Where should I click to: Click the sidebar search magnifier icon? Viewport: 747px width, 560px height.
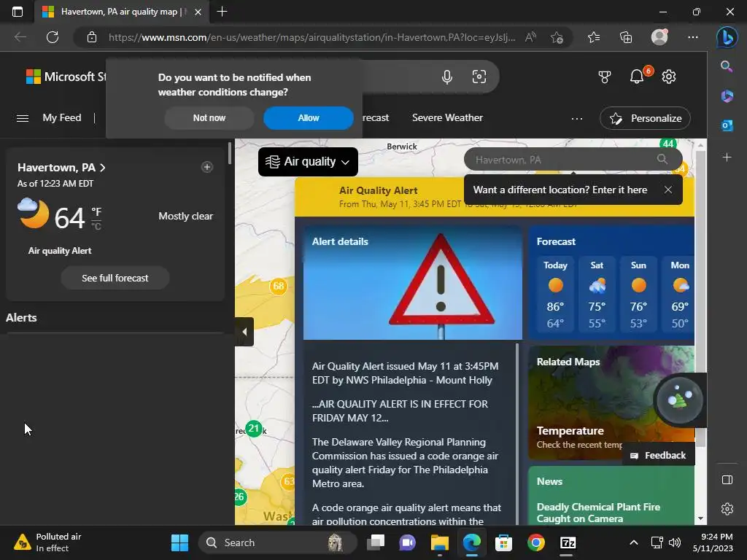point(727,66)
